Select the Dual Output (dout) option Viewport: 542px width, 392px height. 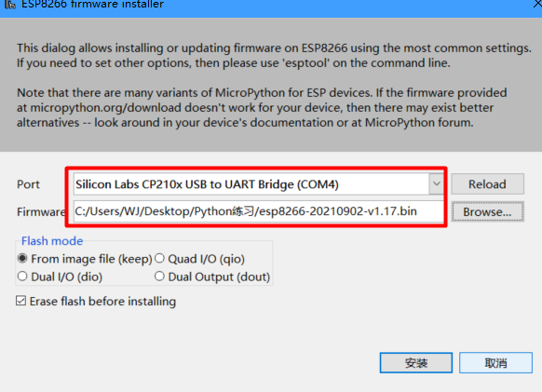tap(212, 277)
